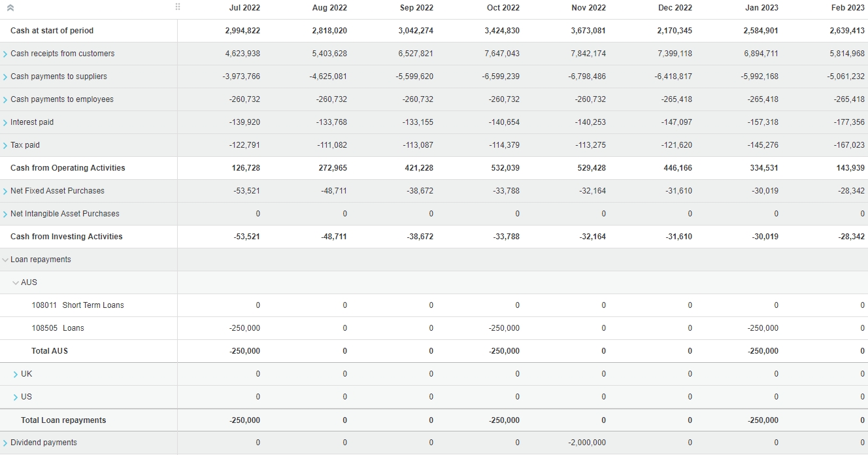Expand the Dividend payments row

[5, 443]
